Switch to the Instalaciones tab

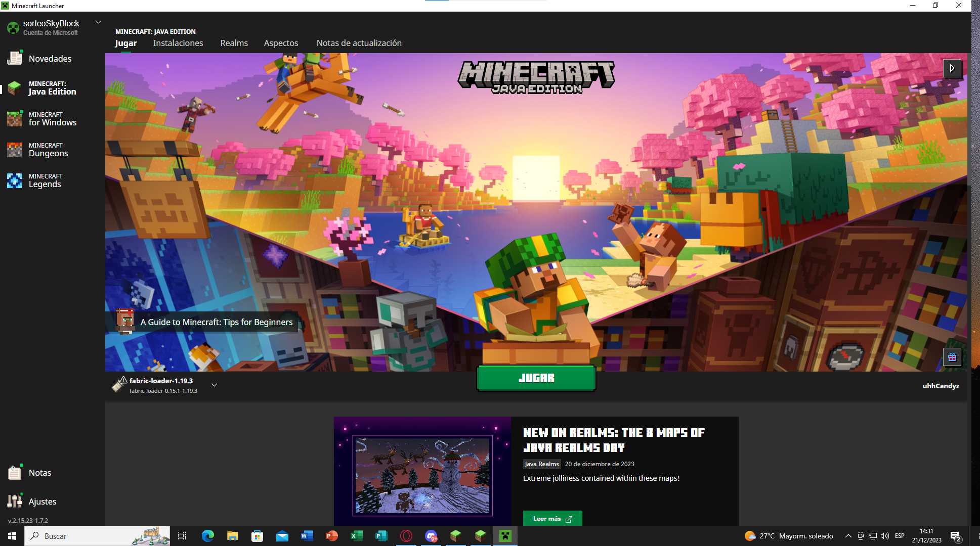(178, 43)
